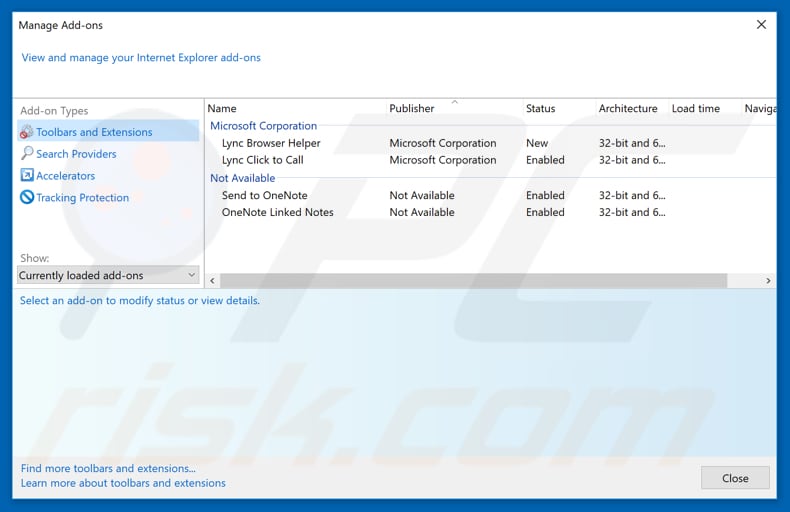Sort add-ons by Name column header
The image size is (790, 512).
coord(222,108)
